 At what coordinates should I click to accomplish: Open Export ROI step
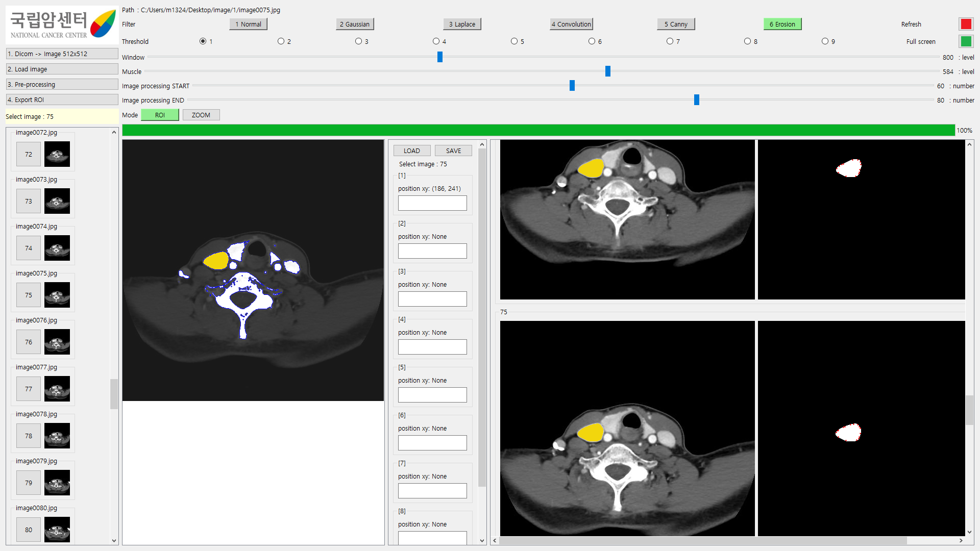click(62, 100)
